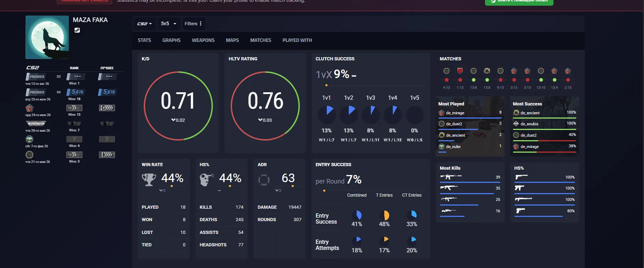The width and height of the screenshot is (644, 268).
Task: Click the ADR spinner icon
Action: pyautogui.click(x=264, y=180)
